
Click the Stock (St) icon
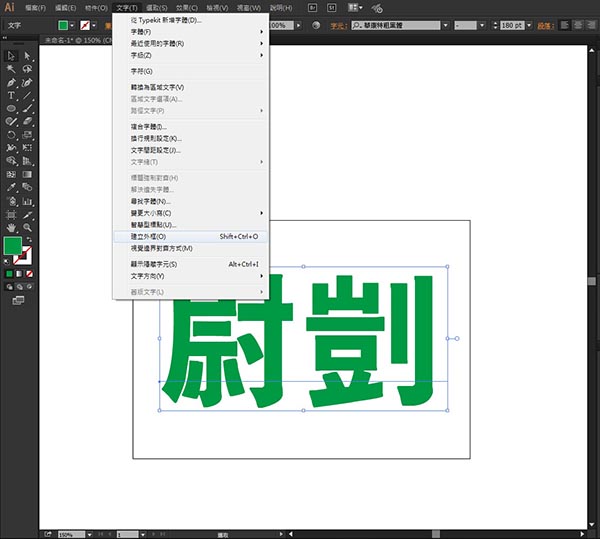click(332, 7)
